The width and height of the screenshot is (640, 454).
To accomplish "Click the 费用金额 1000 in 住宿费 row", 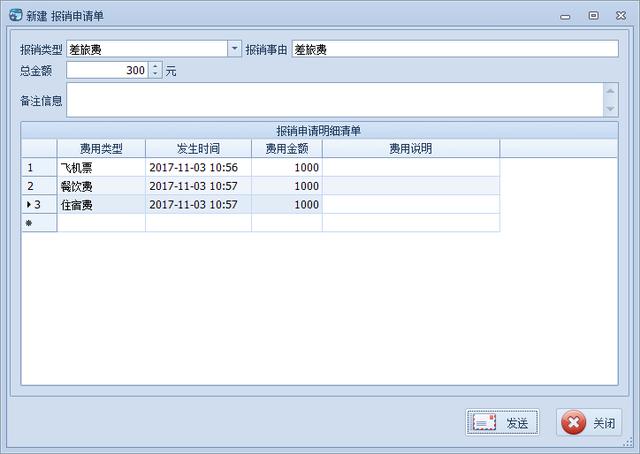I will coord(287,204).
